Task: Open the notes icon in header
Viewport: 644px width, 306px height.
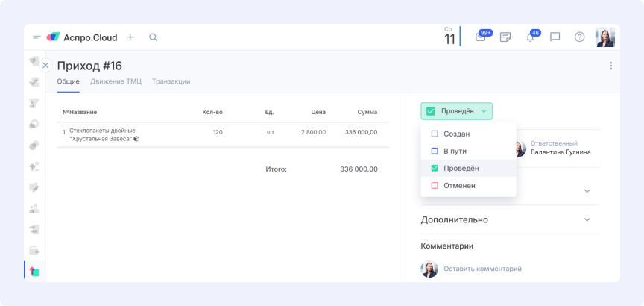Action: 505,37
